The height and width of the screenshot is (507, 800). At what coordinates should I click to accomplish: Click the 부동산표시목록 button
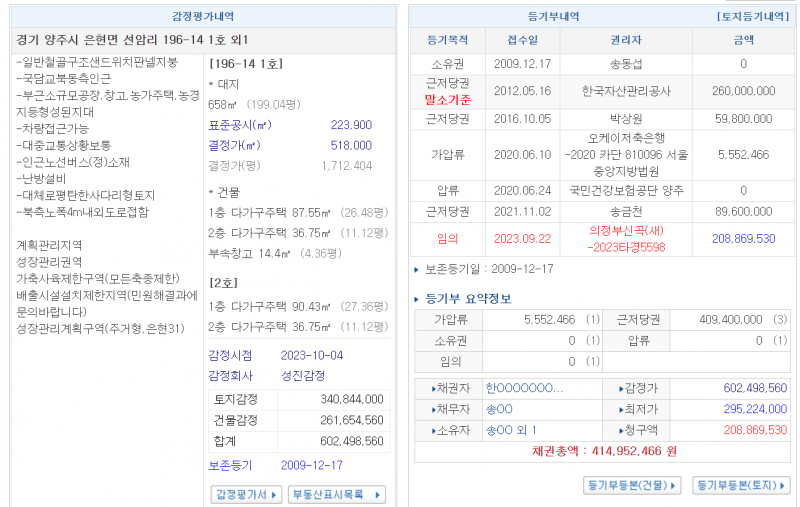[x=336, y=494]
